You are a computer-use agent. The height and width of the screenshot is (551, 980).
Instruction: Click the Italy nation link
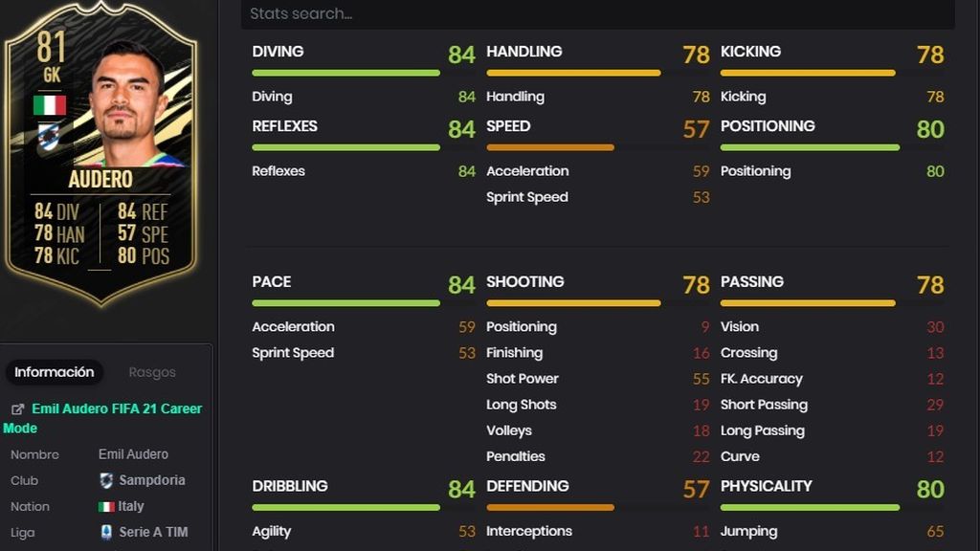pyautogui.click(x=130, y=506)
